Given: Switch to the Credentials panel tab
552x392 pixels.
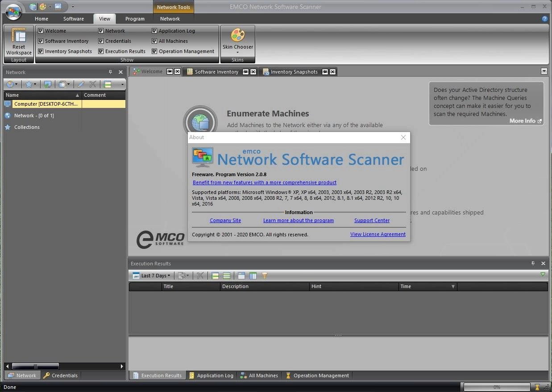Looking at the screenshot, I should click(x=61, y=375).
